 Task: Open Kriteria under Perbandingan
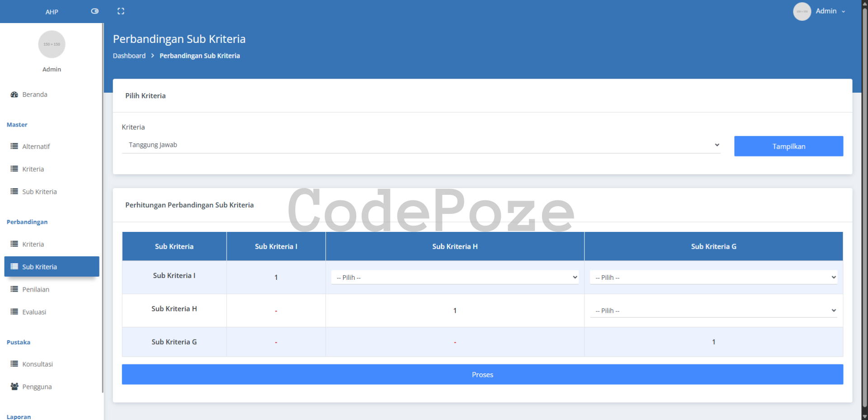coord(52,244)
